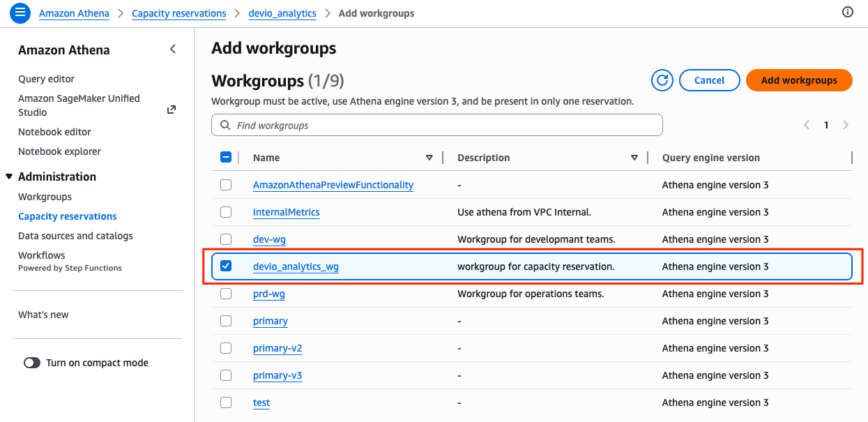Uncheck the devio_analytics_wg checkbox
The height and width of the screenshot is (422, 868).
tap(226, 266)
